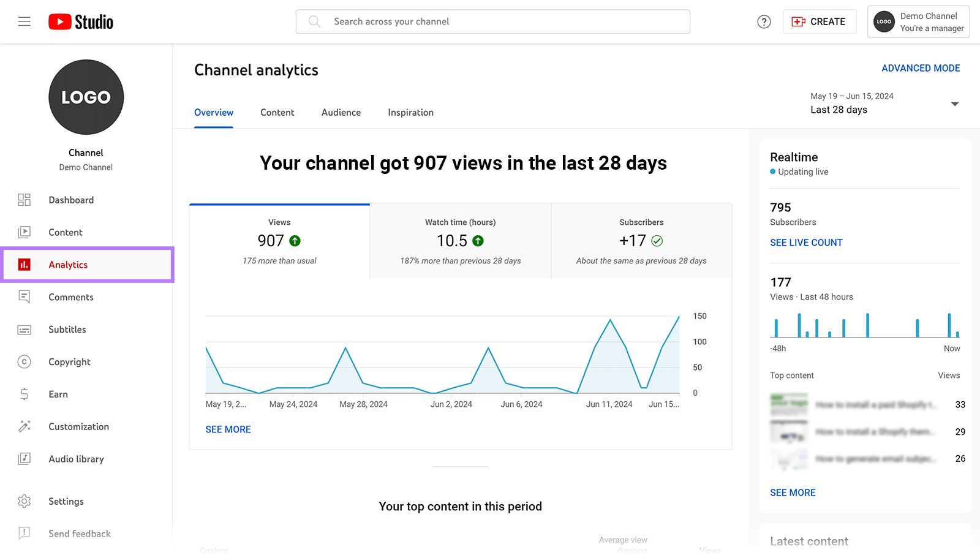Image resolution: width=980 pixels, height=555 pixels.
Task: Click SEE LIVE COUNT under Realtime subscribers
Action: point(806,243)
